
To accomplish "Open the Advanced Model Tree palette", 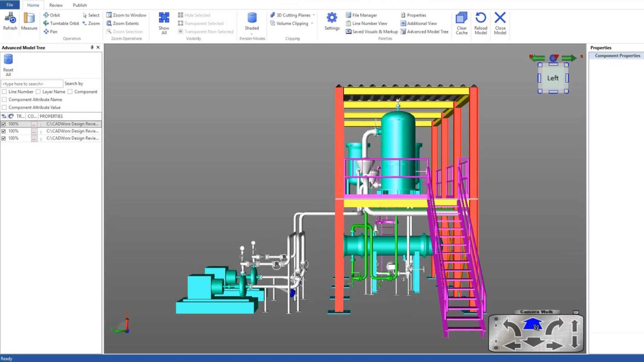I will [424, 32].
